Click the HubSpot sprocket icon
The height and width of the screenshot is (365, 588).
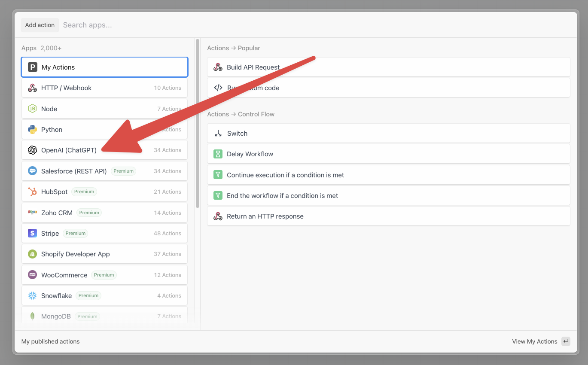[x=32, y=192]
